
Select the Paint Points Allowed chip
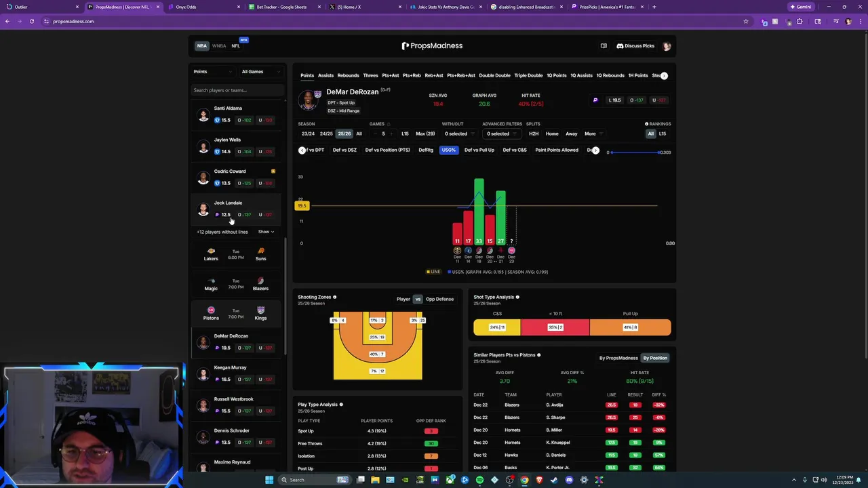click(x=557, y=150)
